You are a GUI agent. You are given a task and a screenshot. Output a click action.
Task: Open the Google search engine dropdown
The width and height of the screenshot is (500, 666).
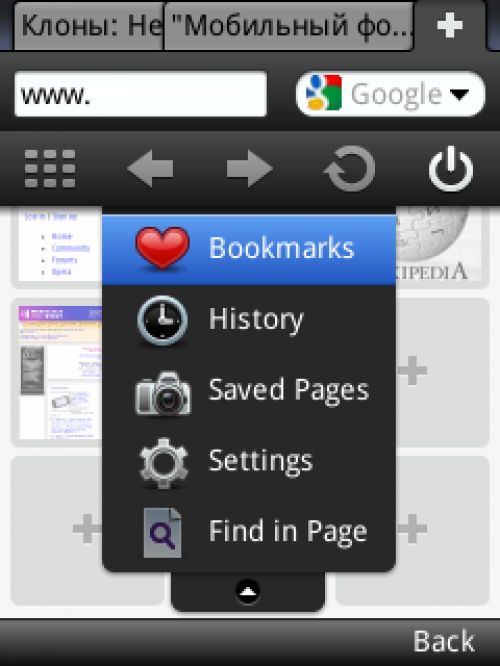tap(390, 94)
